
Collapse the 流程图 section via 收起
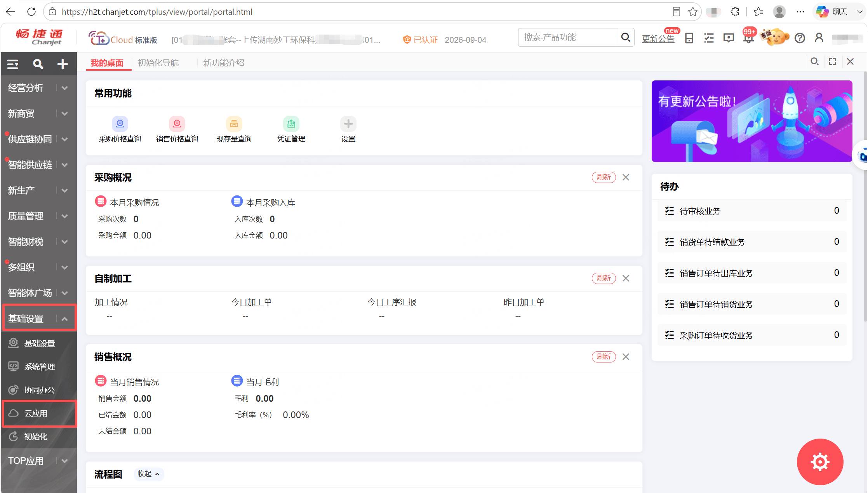click(x=149, y=474)
